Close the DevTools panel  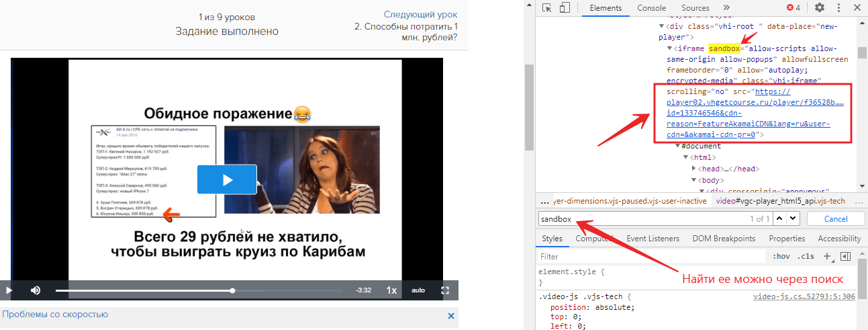pyautogui.click(x=857, y=8)
